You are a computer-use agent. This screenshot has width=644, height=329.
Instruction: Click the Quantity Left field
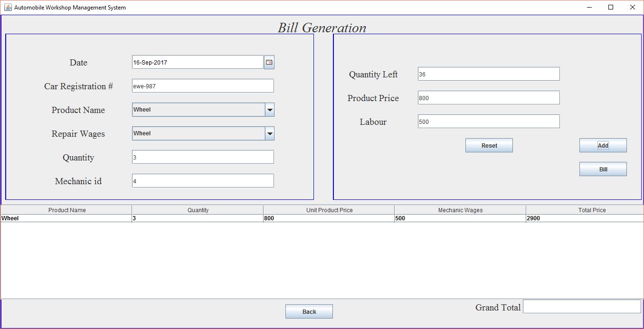tap(488, 74)
